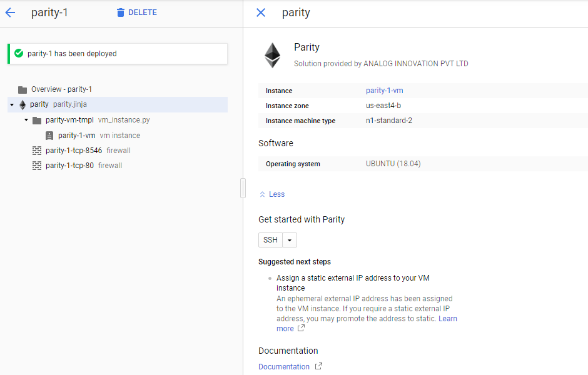588x375 pixels.
Task: Click the parity-1-vm instance document icon
Action: pyautogui.click(x=49, y=136)
